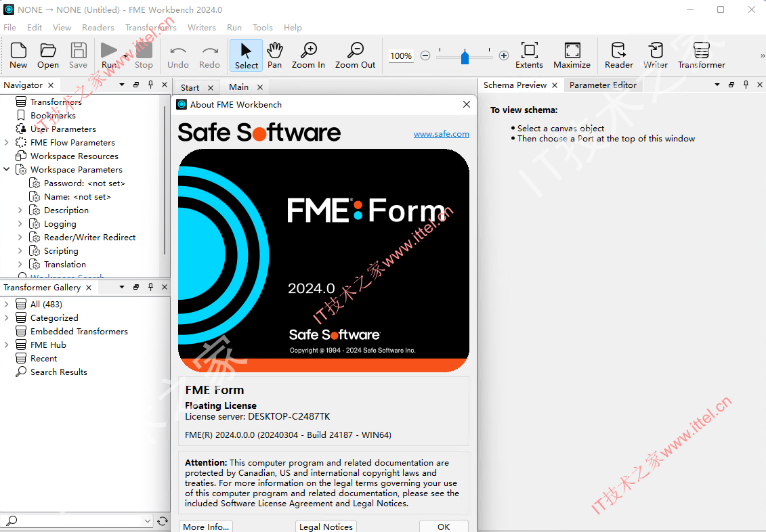Screen dimensions: 766x532
Task: Open the www.safe.com link
Action: coord(441,134)
